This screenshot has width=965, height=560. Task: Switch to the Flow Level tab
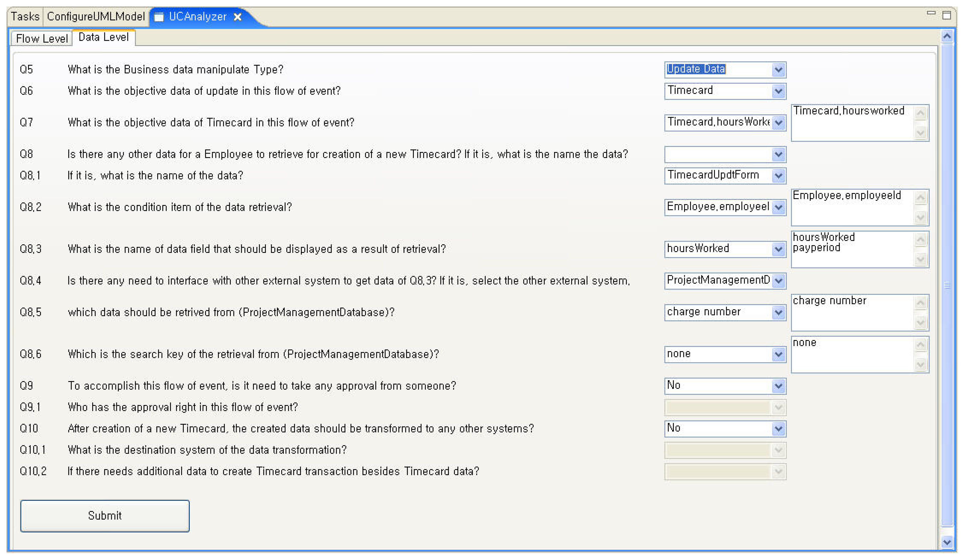[42, 38]
